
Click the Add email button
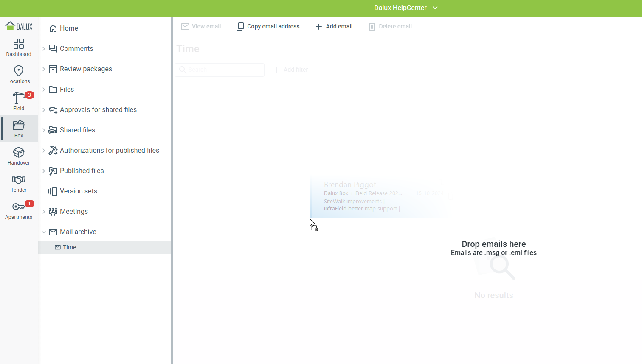tap(334, 26)
